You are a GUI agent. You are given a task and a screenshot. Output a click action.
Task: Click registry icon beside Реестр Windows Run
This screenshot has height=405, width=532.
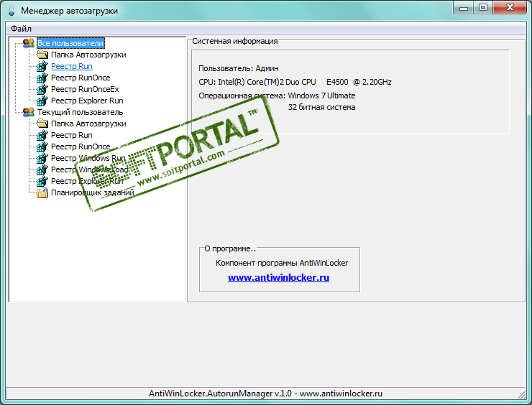42,158
